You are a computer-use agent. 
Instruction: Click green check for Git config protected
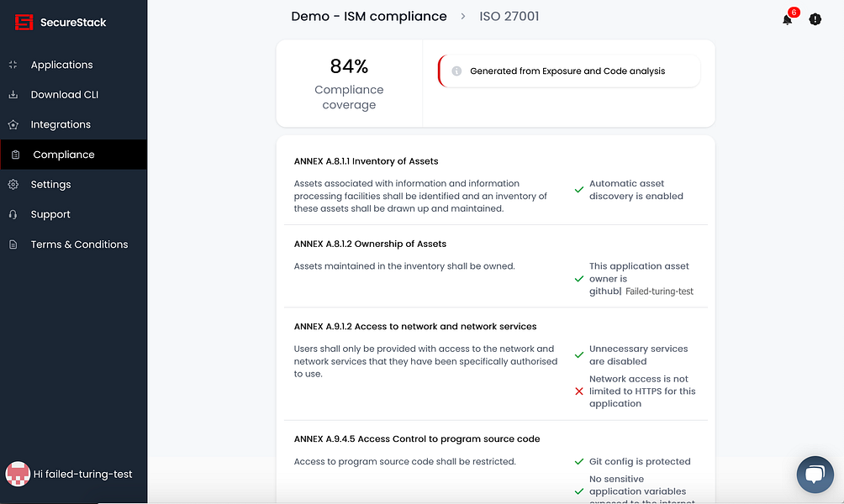(579, 461)
